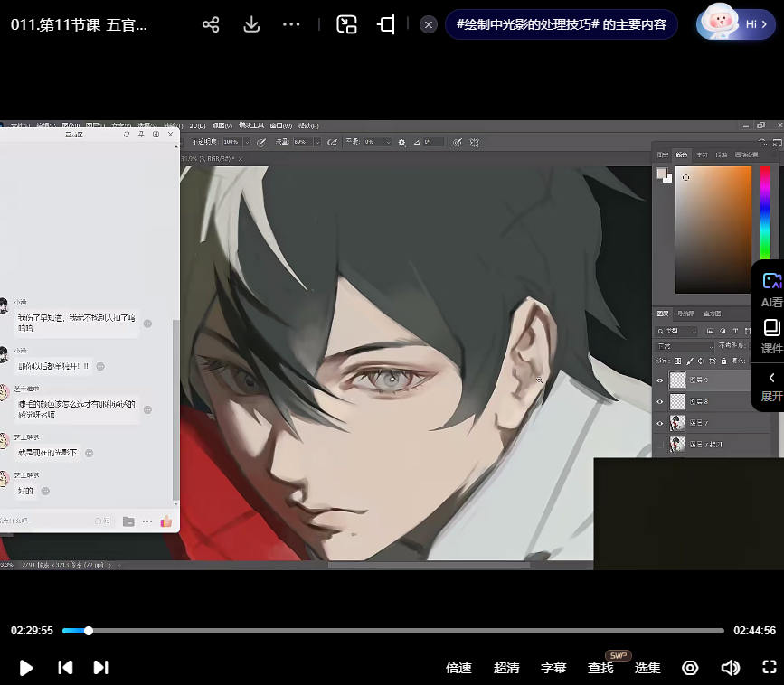
Task: Click the share icon beside the video title
Action: tap(211, 24)
